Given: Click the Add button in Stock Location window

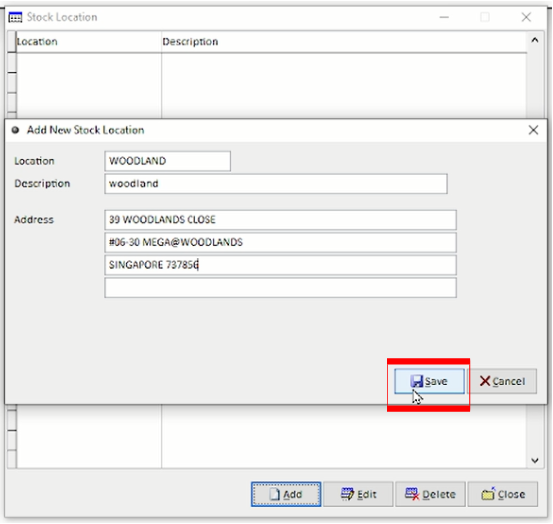Looking at the screenshot, I should point(286,494).
